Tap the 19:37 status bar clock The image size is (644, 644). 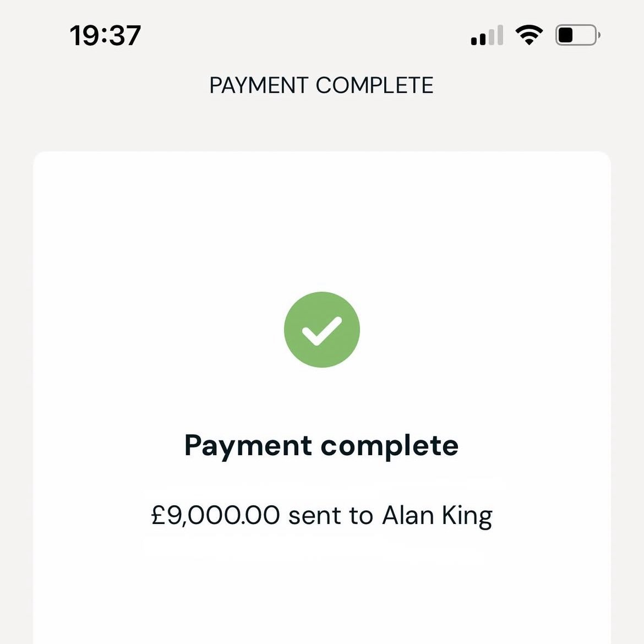pos(105,35)
